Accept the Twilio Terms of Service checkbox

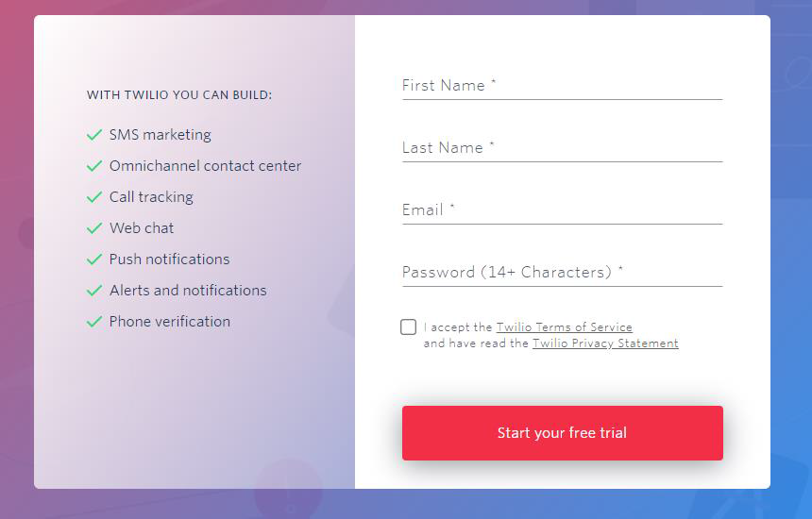click(408, 327)
